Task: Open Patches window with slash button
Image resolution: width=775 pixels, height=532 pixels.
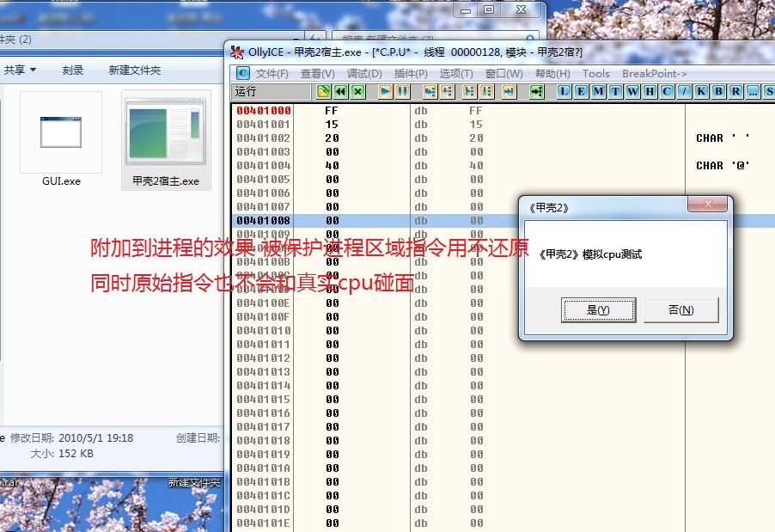Action: pos(684,91)
